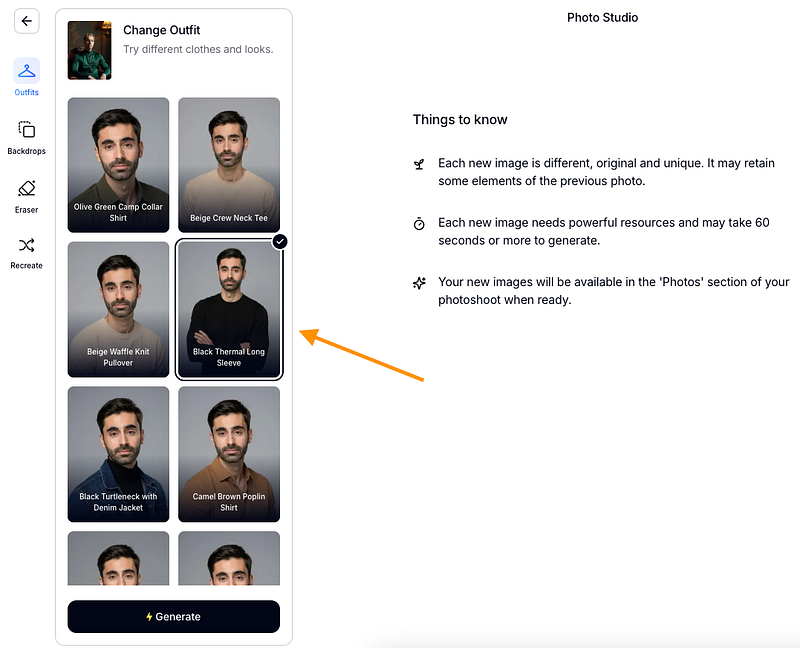Uncheck the selected checkmark on Black Thermal
Image resolution: width=800 pixels, height=648 pixels.
coord(280,241)
